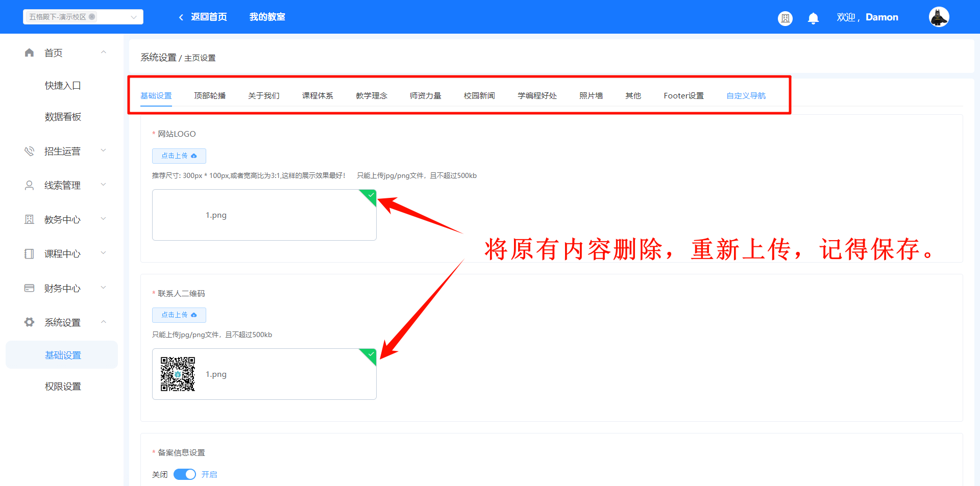This screenshot has height=486, width=980.
Task: Switch to the 顶部轮播 tab
Action: (210, 96)
